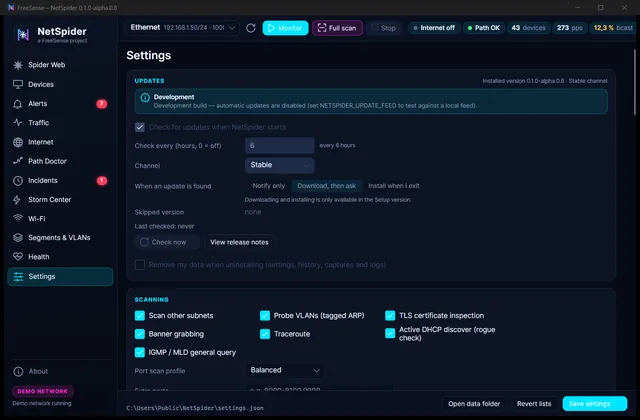Select Notify only update option

point(269,186)
